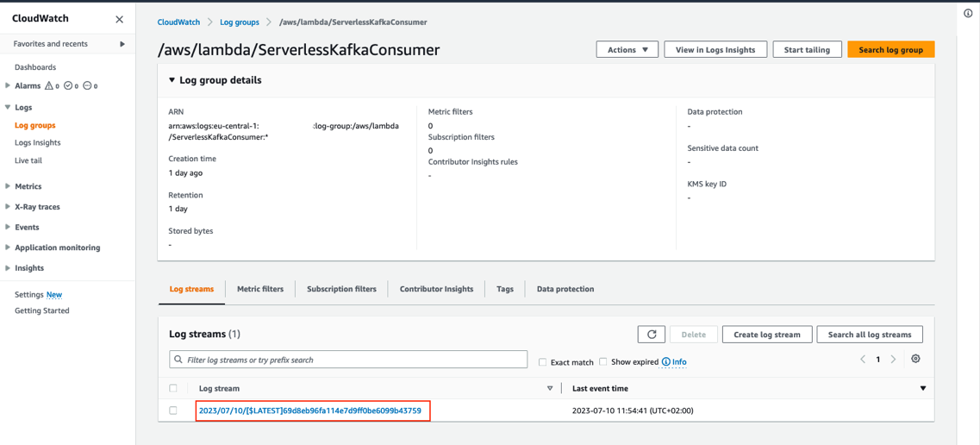980x445 pixels.
Task: Click the Create log stream button
Action: 767,335
